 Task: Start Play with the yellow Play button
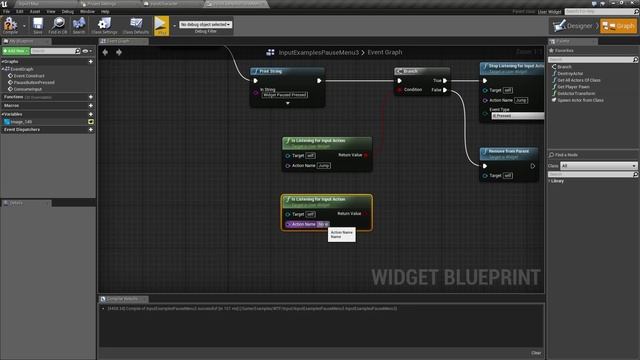pyautogui.click(x=161, y=25)
